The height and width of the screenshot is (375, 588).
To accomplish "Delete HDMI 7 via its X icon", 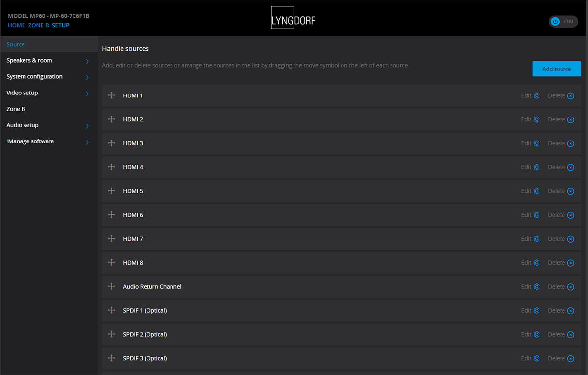I will [570, 239].
